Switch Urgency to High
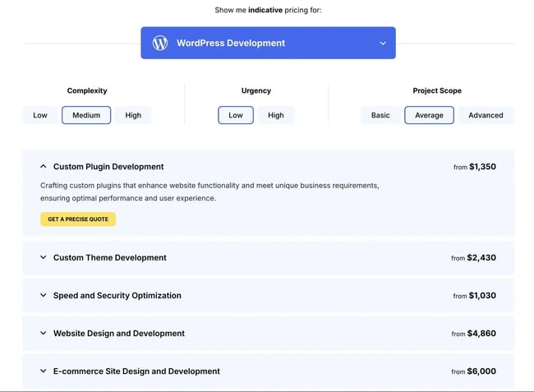 pos(276,115)
